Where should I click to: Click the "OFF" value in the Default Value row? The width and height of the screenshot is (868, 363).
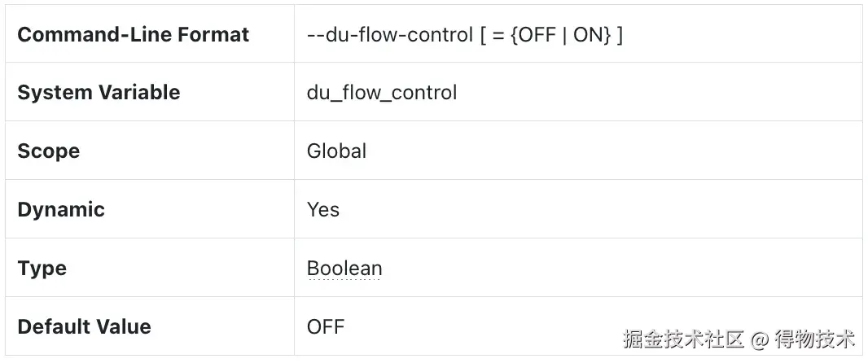coord(326,327)
